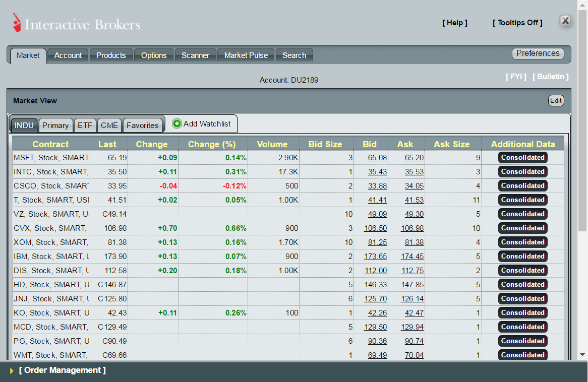Click the green Add Watchlist plus icon
The image size is (588, 382).
(x=177, y=123)
